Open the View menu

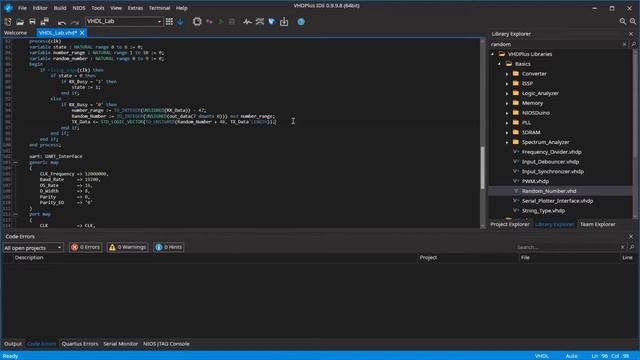pos(116,8)
